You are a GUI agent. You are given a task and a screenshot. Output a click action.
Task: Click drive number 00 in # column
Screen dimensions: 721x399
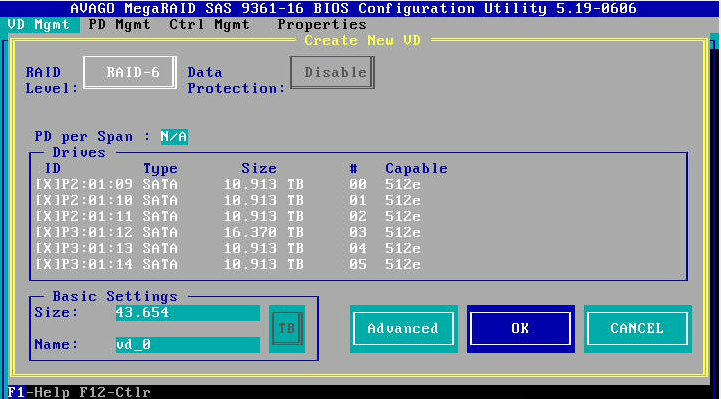tap(358, 185)
